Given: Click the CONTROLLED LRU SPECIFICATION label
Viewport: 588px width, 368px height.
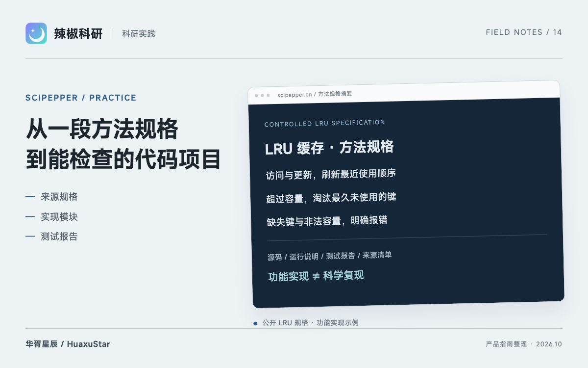Looking at the screenshot, I should (324, 123).
